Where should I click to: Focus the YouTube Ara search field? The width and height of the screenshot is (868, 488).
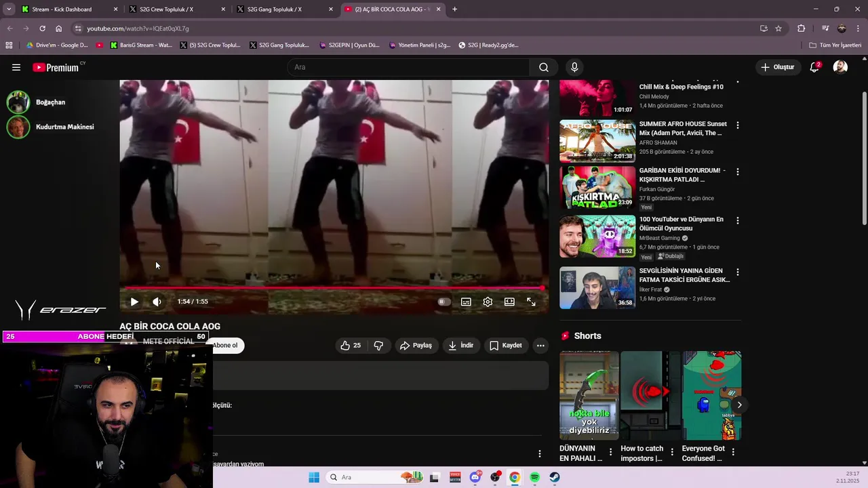[409, 67]
